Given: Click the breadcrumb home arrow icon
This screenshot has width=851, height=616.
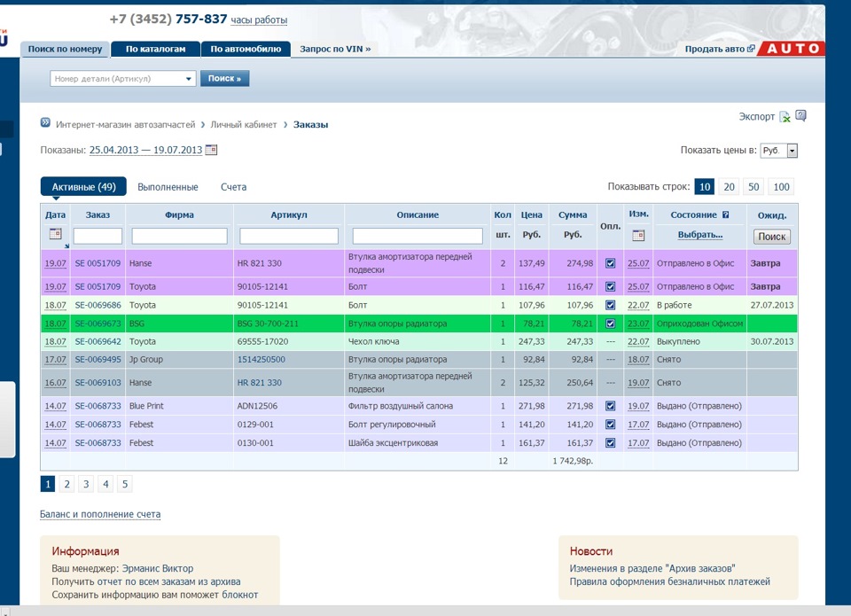Looking at the screenshot, I should coord(45,125).
